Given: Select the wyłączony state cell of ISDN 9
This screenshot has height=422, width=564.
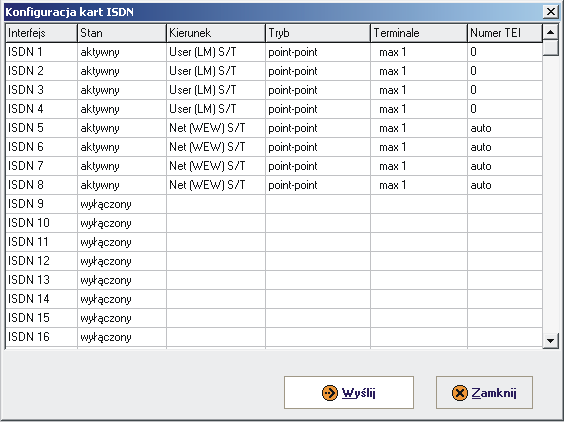Looking at the screenshot, I should point(122,204).
